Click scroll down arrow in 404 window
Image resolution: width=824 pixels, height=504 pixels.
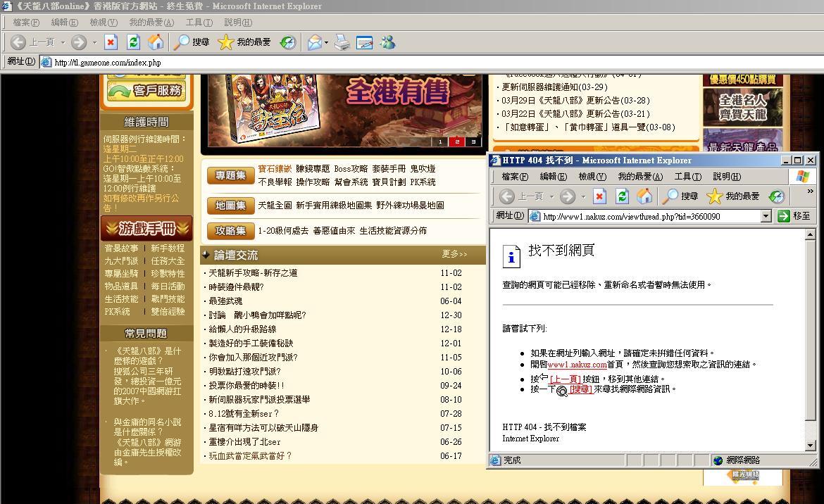(811, 445)
